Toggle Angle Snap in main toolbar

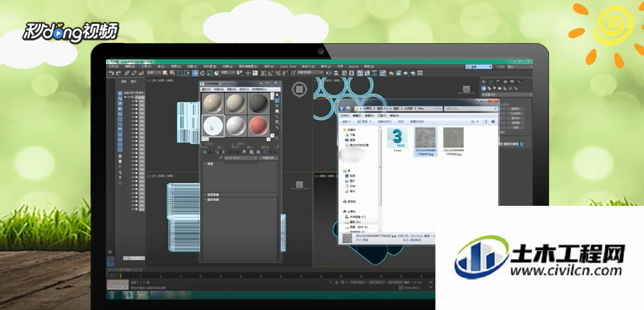tap(270, 73)
